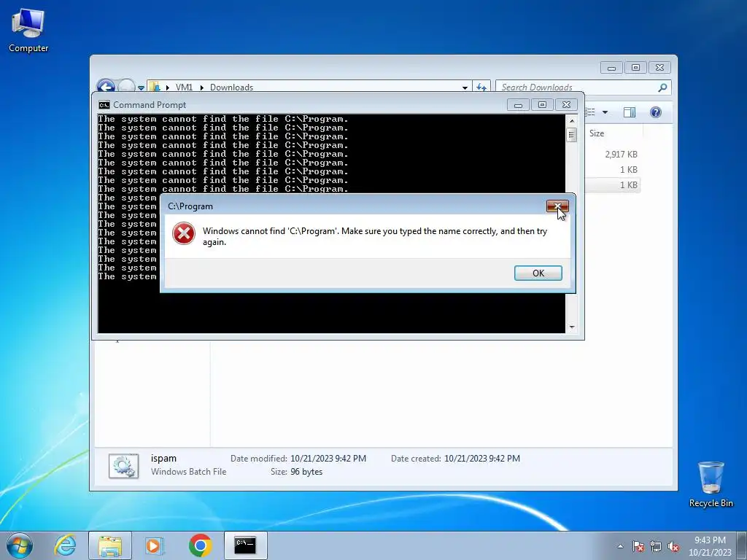Open Windows Explorer from the taskbar
Viewport: 747px width, 560px height.
click(x=110, y=545)
